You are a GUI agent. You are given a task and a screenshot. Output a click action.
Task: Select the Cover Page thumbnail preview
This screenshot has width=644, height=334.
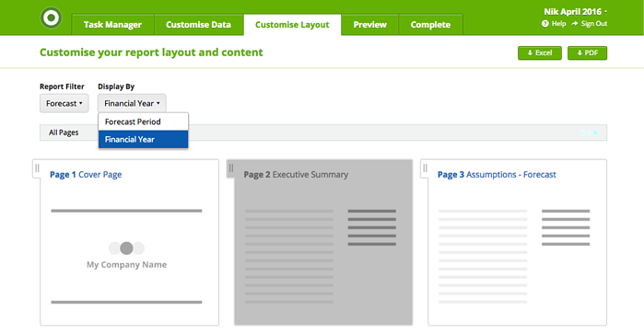tap(129, 243)
